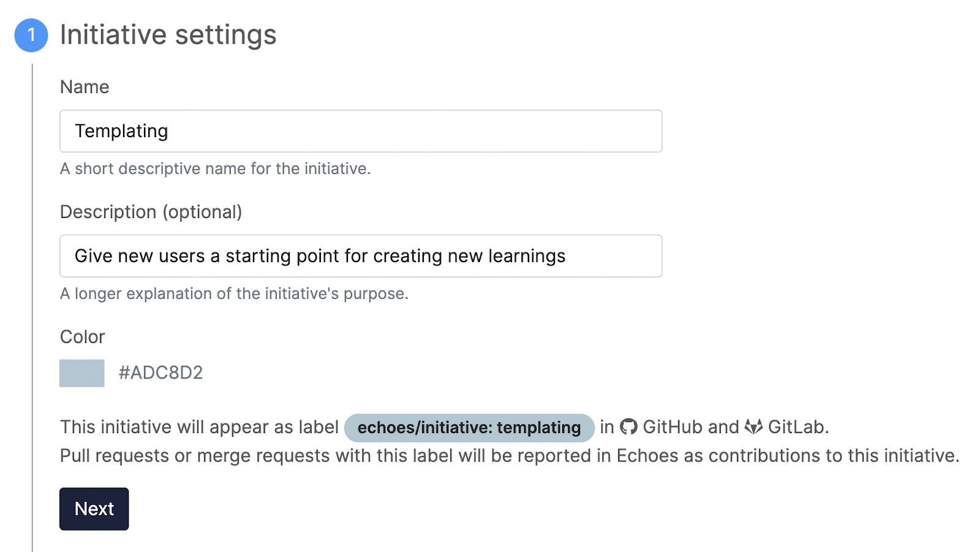Click the Color label

tap(83, 337)
